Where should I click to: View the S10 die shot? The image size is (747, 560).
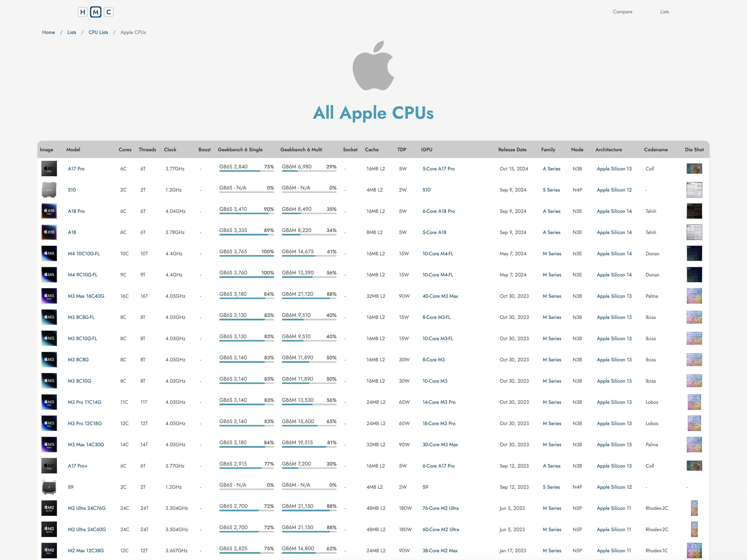click(x=694, y=190)
